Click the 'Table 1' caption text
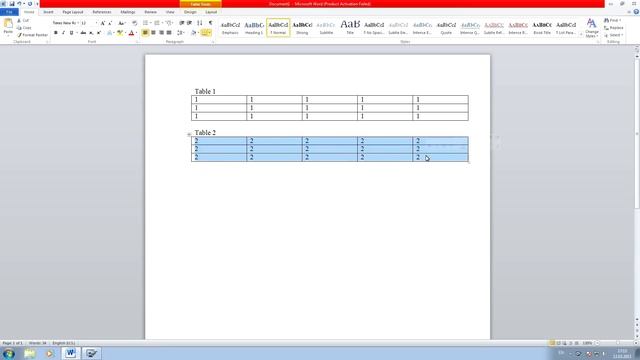The image size is (640, 360). tap(205, 91)
